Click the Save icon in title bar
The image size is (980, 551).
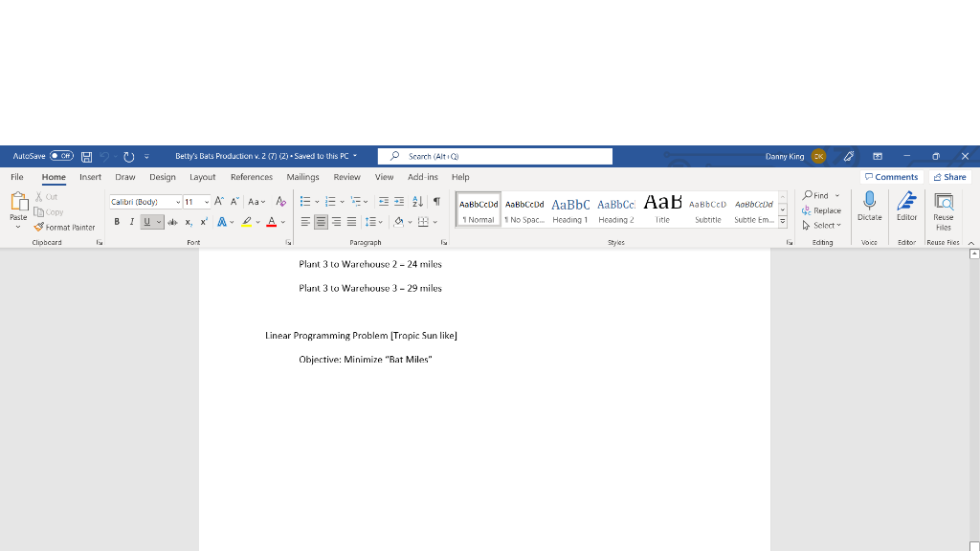click(x=87, y=156)
